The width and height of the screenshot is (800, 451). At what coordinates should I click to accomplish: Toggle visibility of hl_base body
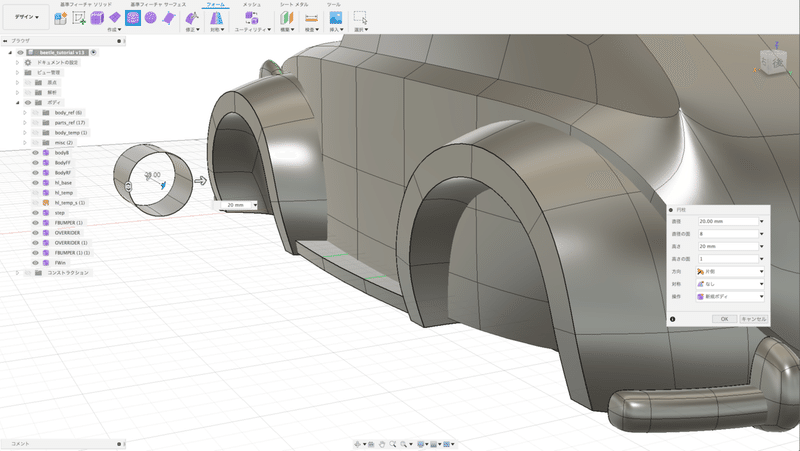click(x=34, y=183)
